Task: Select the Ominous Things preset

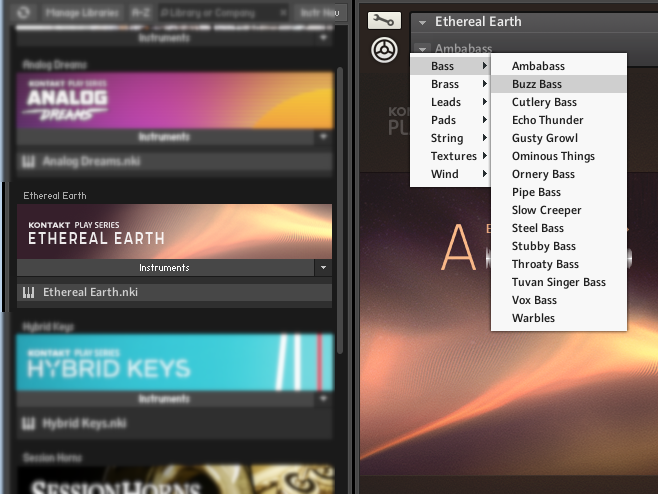Action: tap(559, 156)
